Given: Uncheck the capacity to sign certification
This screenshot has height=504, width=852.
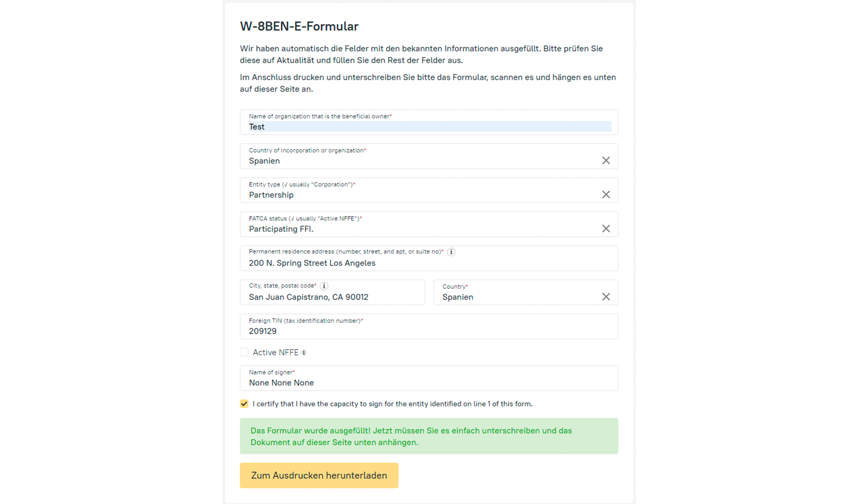Looking at the screenshot, I should (244, 404).
